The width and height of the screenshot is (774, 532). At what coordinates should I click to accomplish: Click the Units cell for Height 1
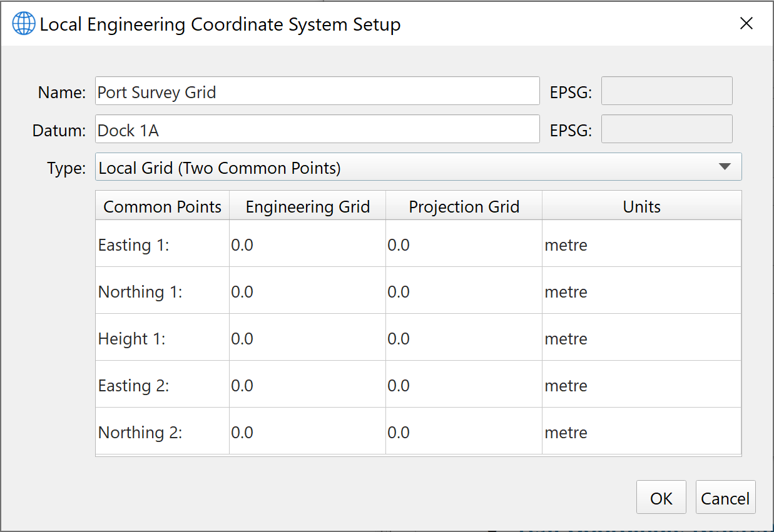641,338
